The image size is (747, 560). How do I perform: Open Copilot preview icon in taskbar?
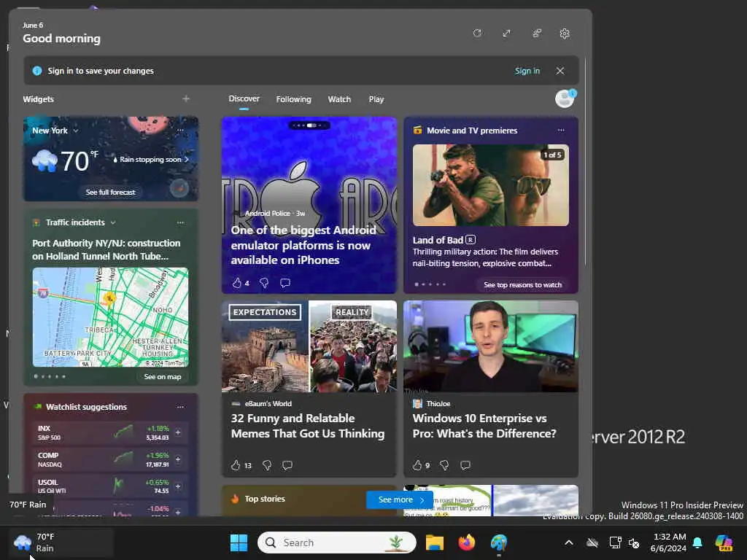pos(724,542)
